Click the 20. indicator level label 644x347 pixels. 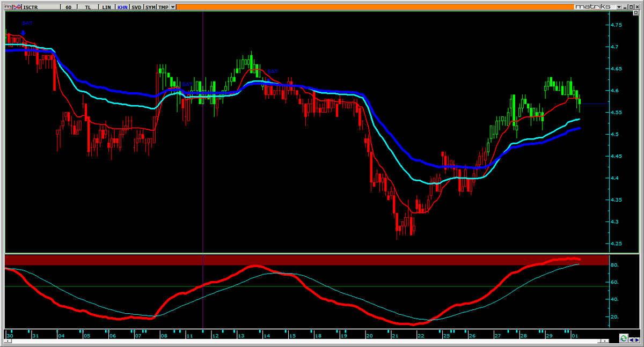[616, 316]
